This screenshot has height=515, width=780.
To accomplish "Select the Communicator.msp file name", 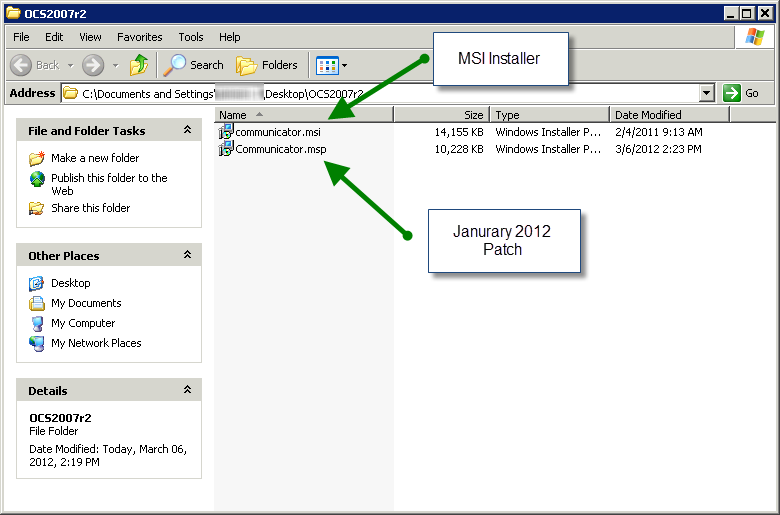I will click(281, 149).
